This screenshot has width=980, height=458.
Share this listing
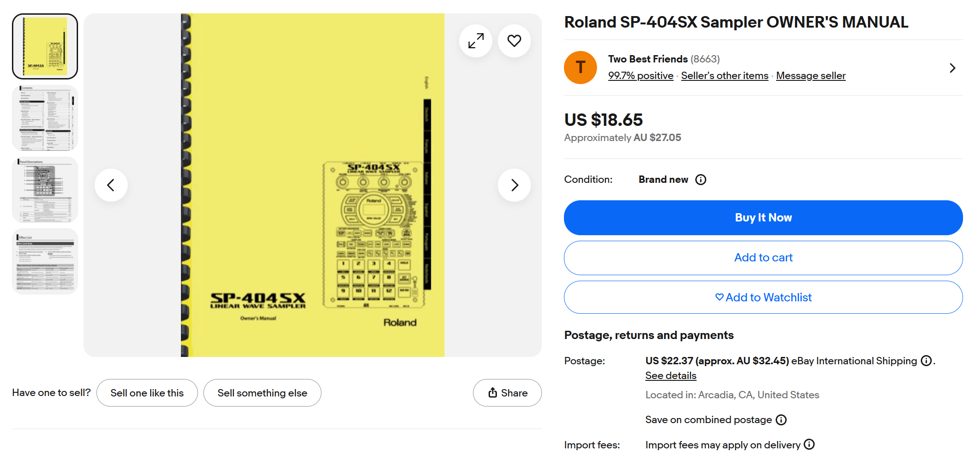click(507, 393)
